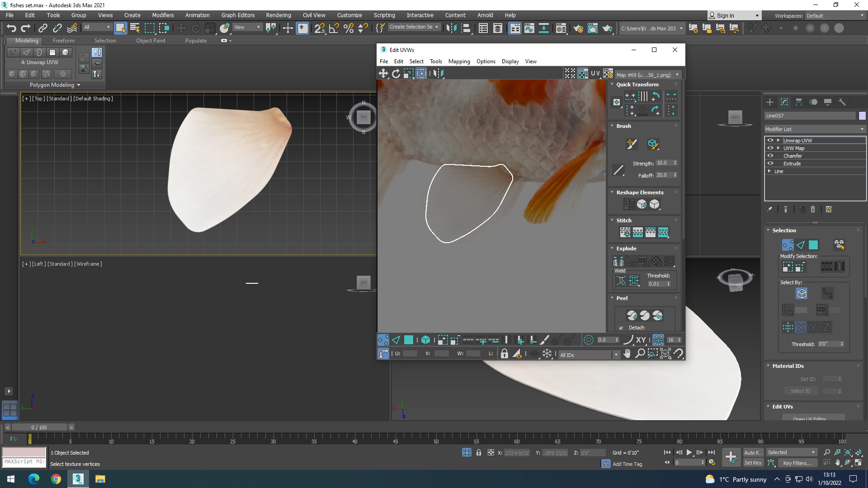Click Pan hand icon in Edit UVWs
Viewport: 868px width, 488px height.
pos(627,353)
